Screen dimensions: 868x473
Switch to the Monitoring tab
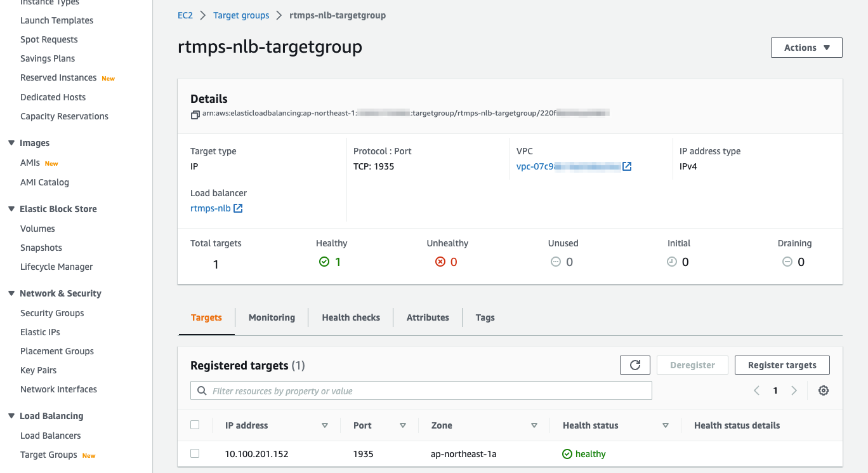coord(272,317)
